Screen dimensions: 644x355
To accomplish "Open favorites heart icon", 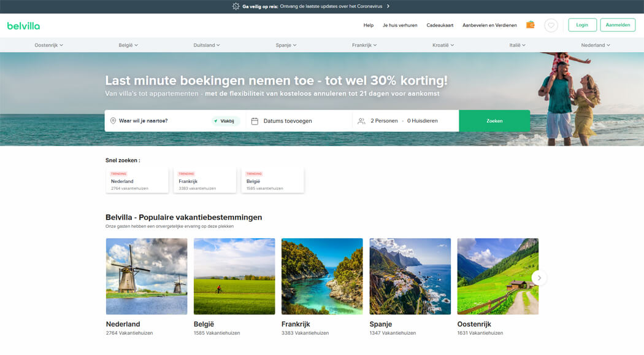I will click(x=551, y=26).
